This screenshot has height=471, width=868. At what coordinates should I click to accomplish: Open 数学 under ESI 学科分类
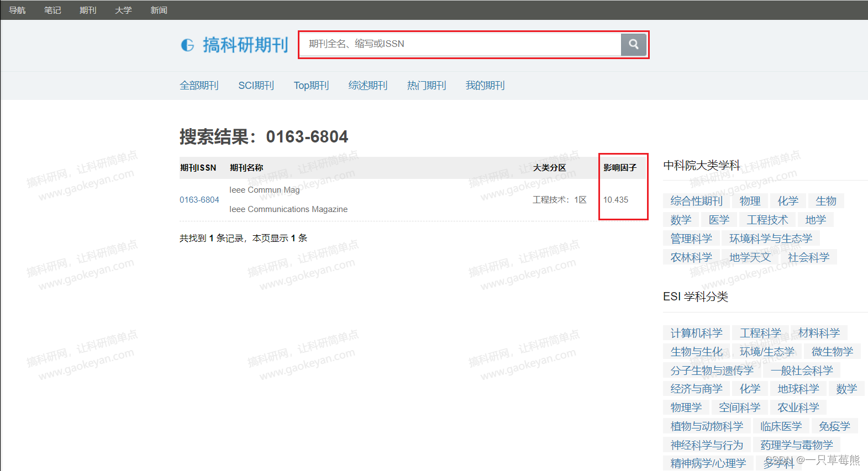846,389
